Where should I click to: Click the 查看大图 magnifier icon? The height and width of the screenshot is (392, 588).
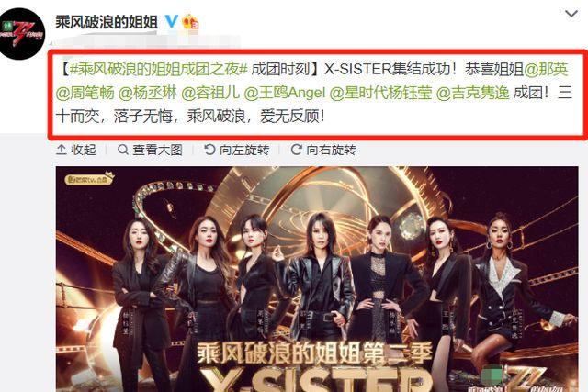(122, 150)
